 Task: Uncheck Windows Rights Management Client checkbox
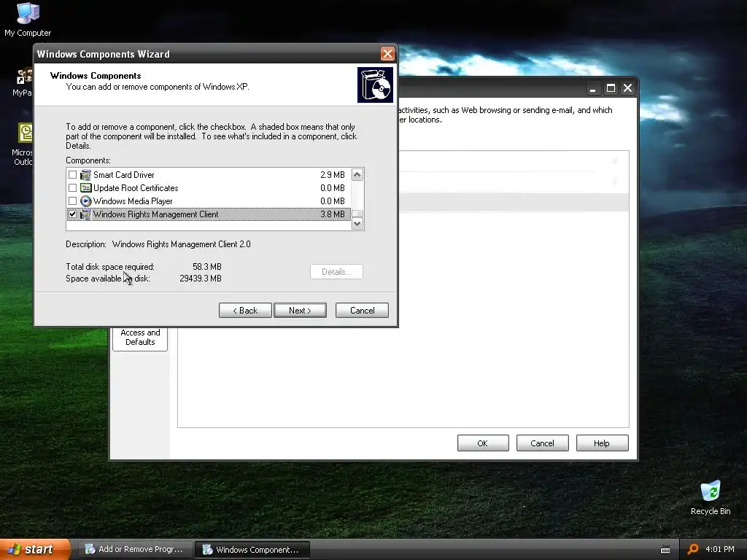(x=72, y=214)
